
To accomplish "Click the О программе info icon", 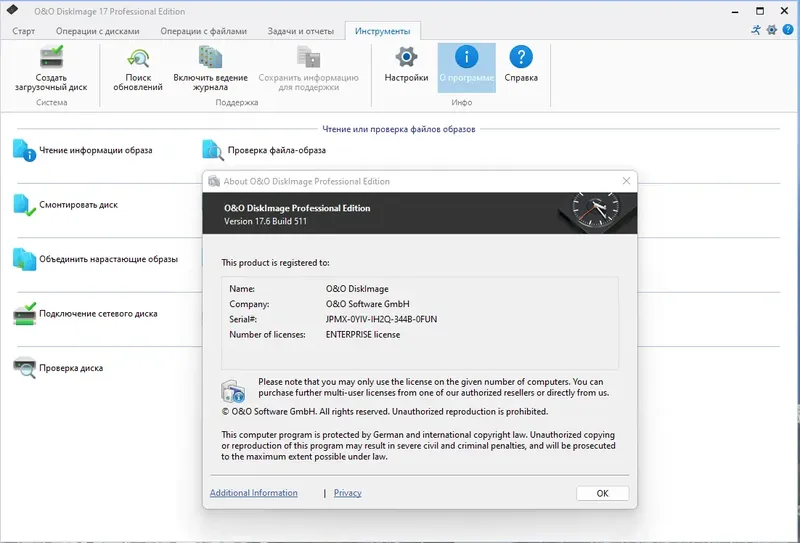I will [466, 57].
